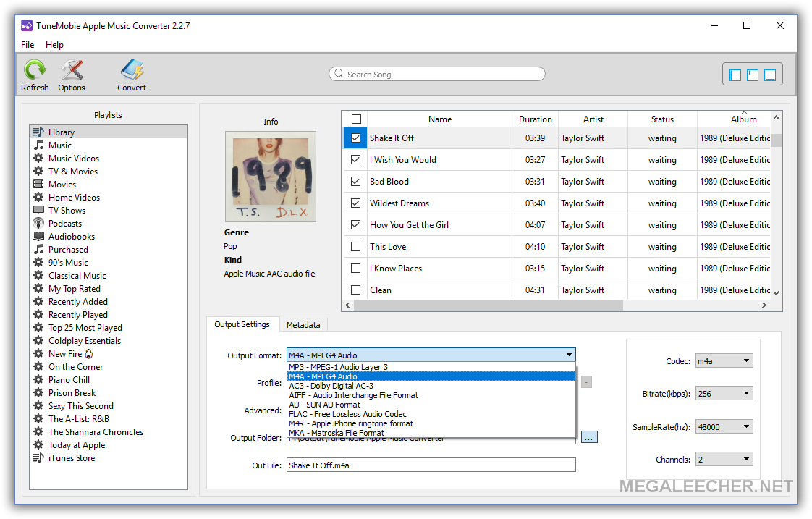Choose FLAC - Free Lossless Audio Codec

[431, 414]
